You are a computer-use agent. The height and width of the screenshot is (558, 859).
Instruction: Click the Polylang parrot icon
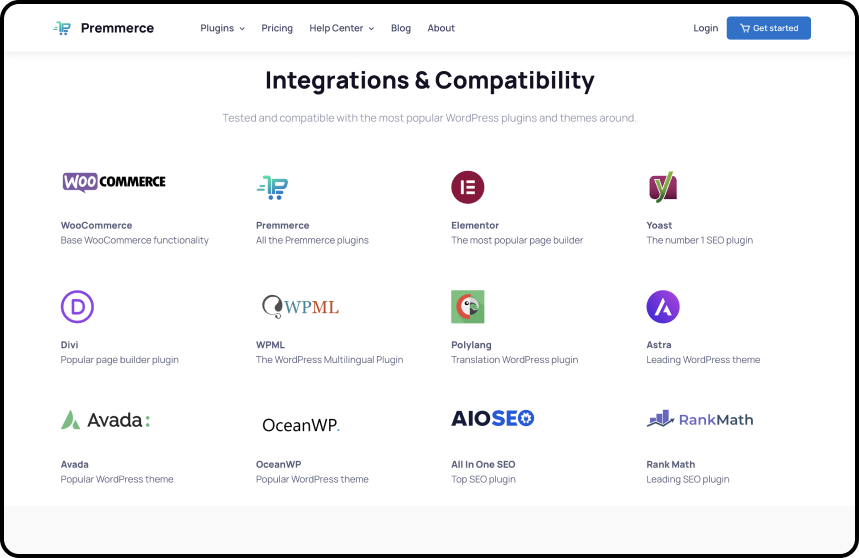coord(467,307)
